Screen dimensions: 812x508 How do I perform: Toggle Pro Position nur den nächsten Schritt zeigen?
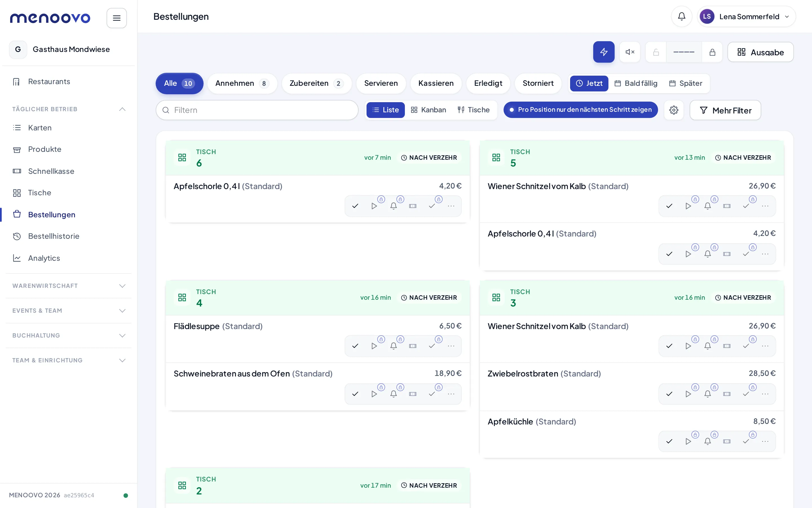click(581, 110)
